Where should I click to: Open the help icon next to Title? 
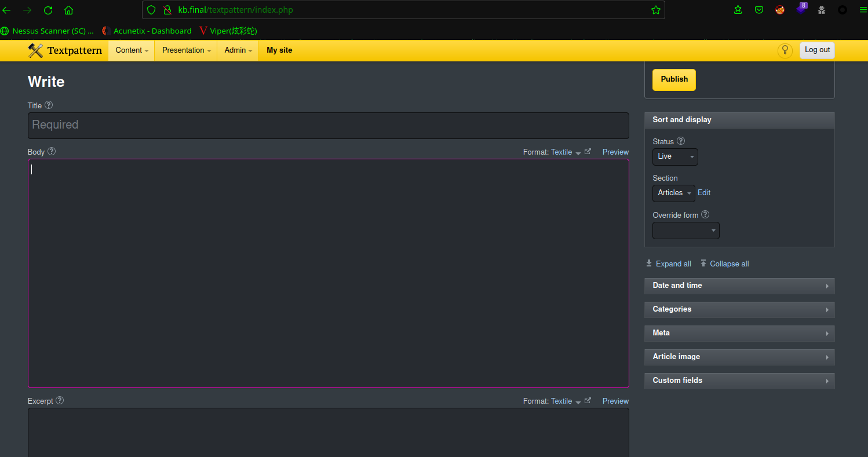49,105
